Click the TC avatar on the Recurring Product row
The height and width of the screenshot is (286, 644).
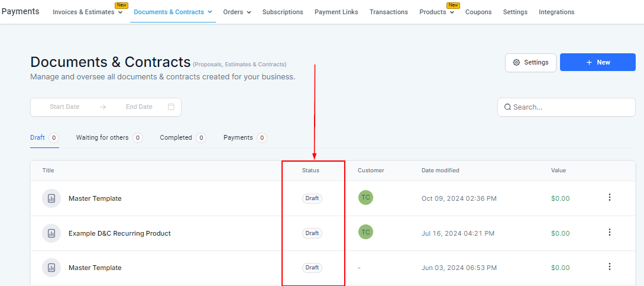tap(365, 233)
